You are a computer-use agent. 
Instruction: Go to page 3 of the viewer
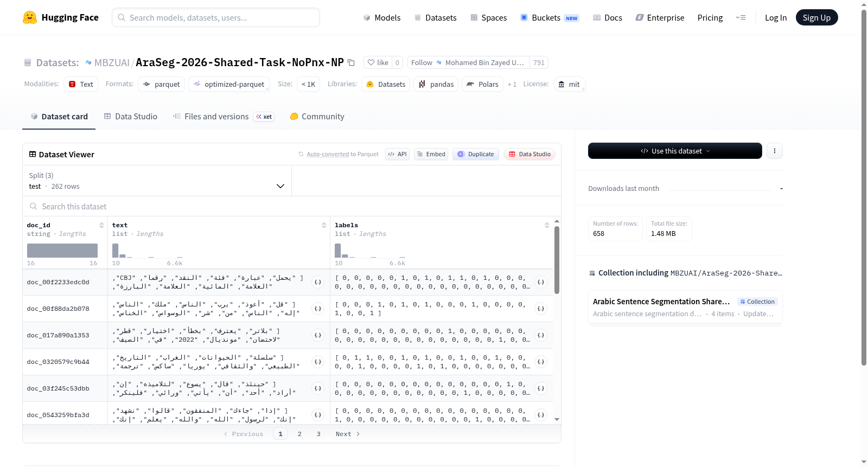pos(318,434)
